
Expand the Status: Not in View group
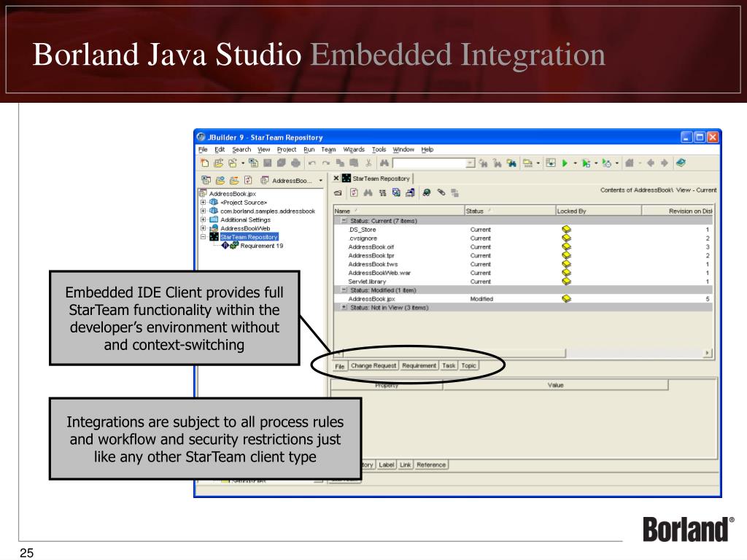344,307
